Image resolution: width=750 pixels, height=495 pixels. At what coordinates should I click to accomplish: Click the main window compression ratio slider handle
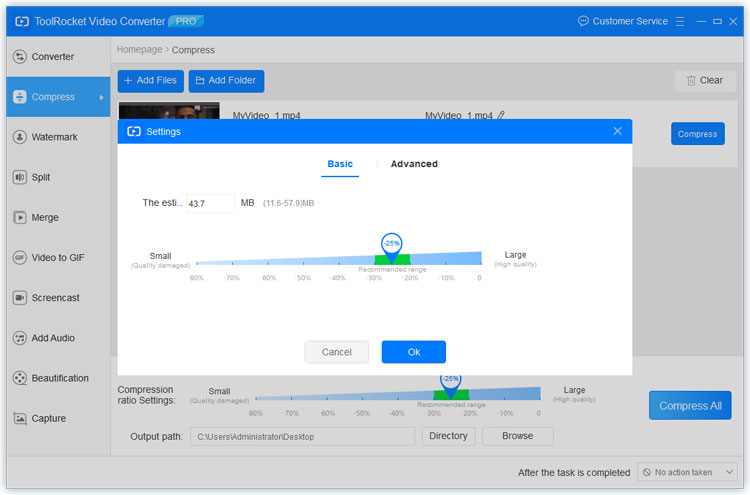451,386
